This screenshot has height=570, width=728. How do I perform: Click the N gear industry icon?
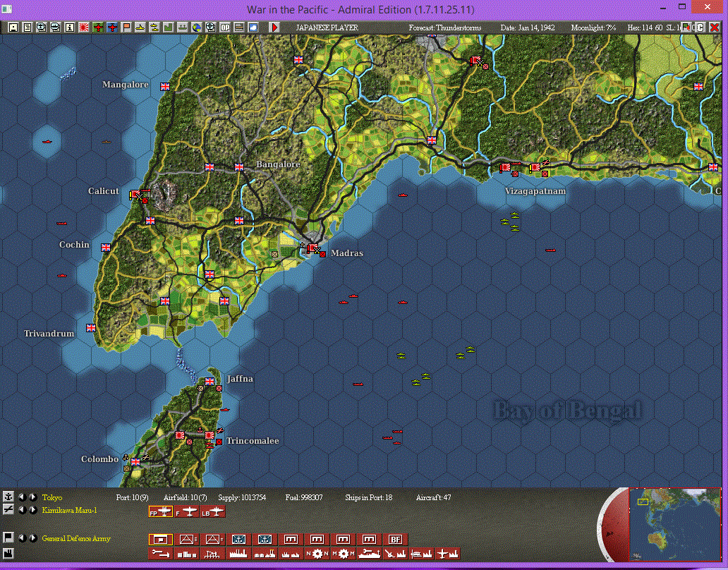coord(317,554)
